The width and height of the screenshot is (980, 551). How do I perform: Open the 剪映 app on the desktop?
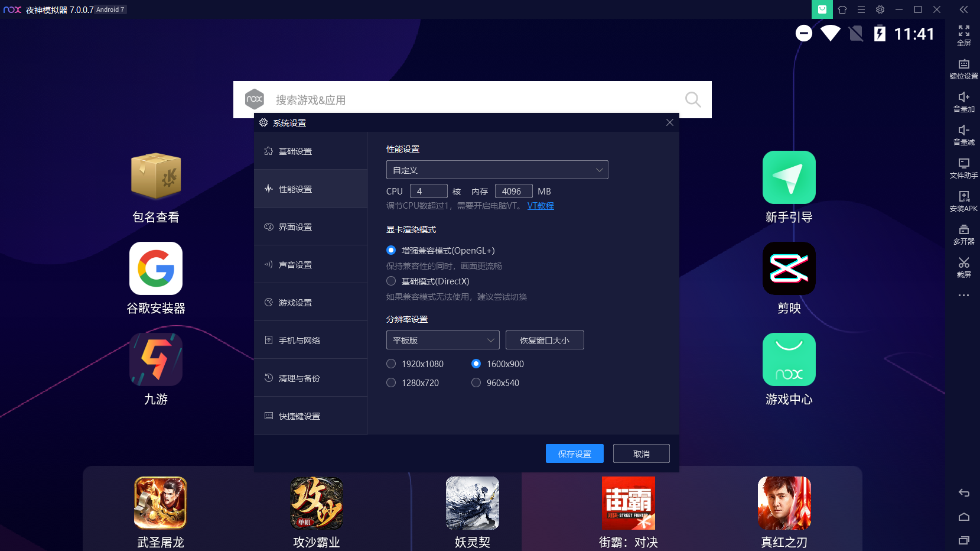tap(789, 268)
